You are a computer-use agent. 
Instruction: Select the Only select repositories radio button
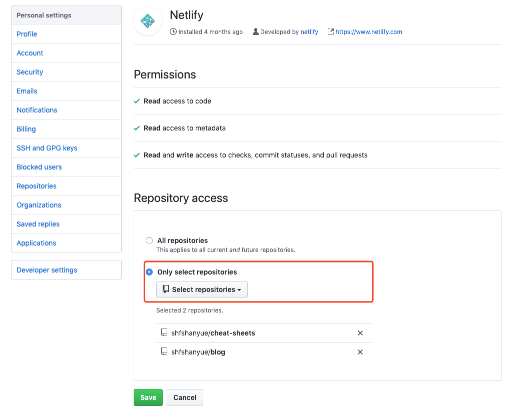point(149,272)
